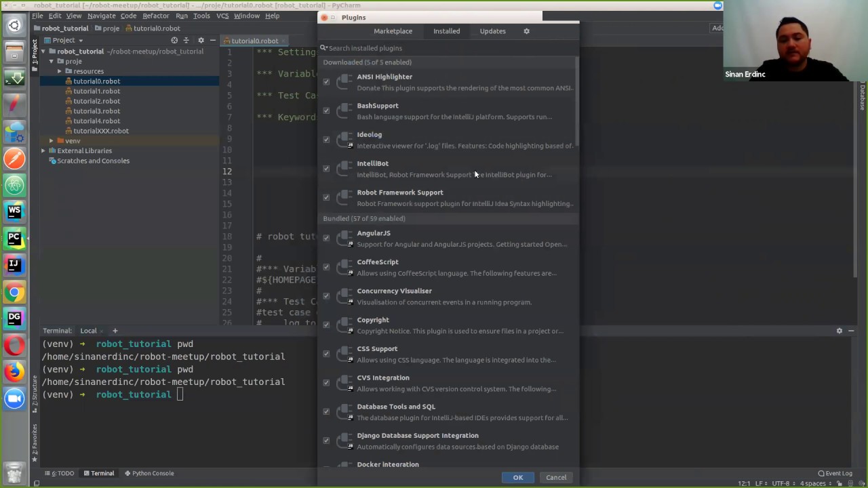Screen dimensions: 868x488
Task: Open PyCharm dock icon
Action: 14,238
